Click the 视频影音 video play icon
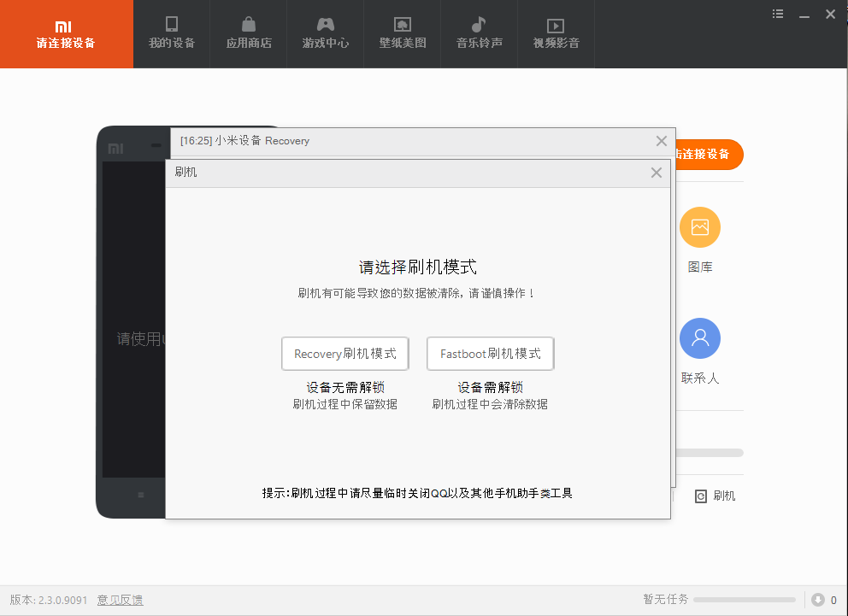 click(556, 26)
